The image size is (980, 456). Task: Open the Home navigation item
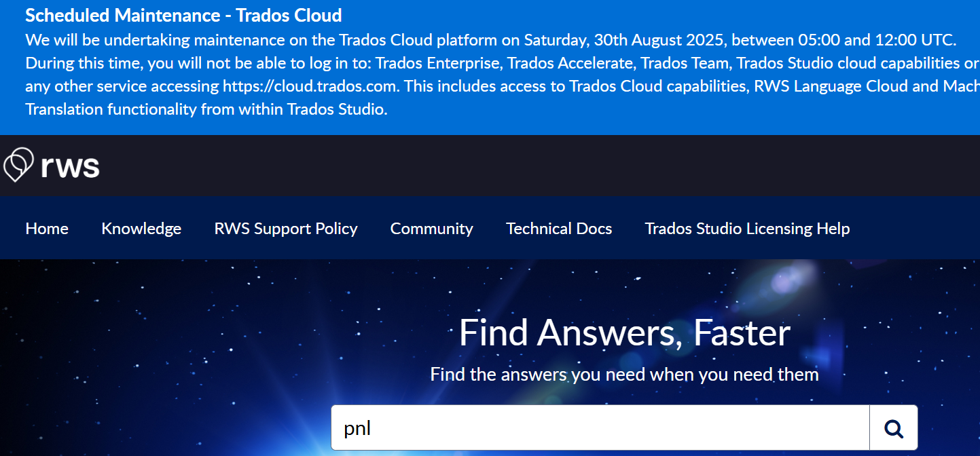46,228
